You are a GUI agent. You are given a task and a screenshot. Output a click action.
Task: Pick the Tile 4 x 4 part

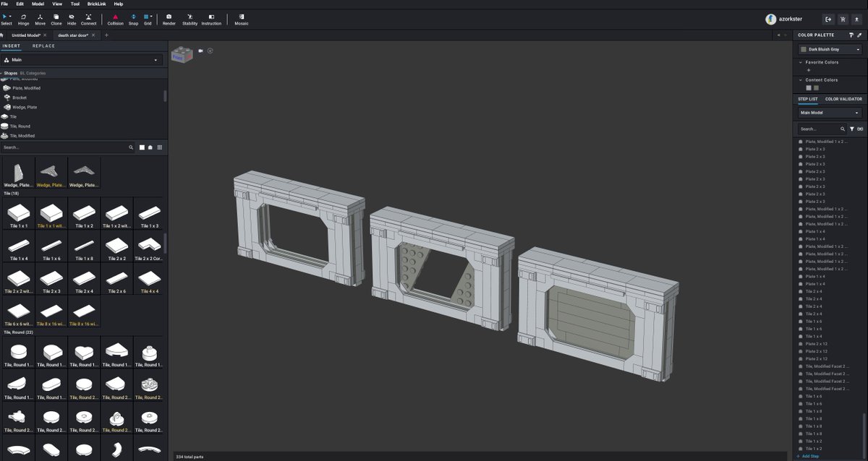pos(149,280)
